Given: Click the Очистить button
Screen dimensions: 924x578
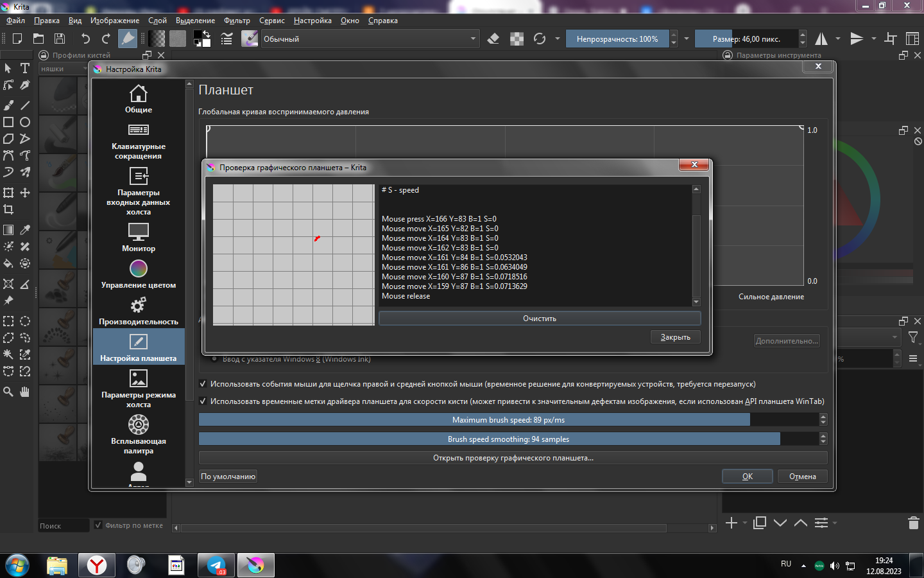Looking at the screenshot, I should click(x=539, y=319).
